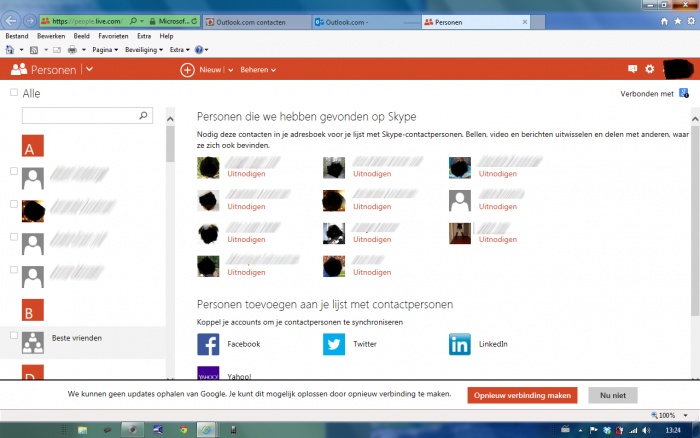Click the Yahoo! logo icon
700x438 pixels.
208,373
